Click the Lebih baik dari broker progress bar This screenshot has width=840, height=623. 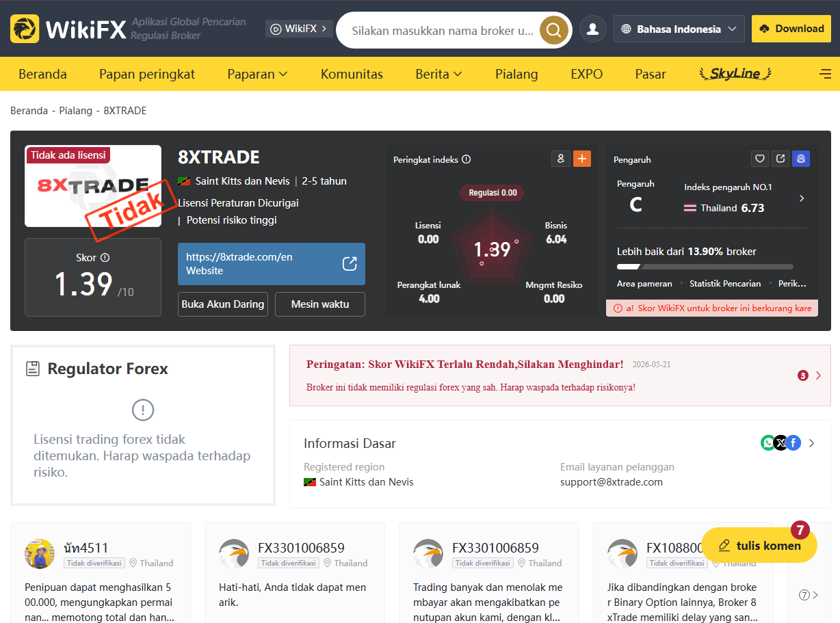[705, 267]
